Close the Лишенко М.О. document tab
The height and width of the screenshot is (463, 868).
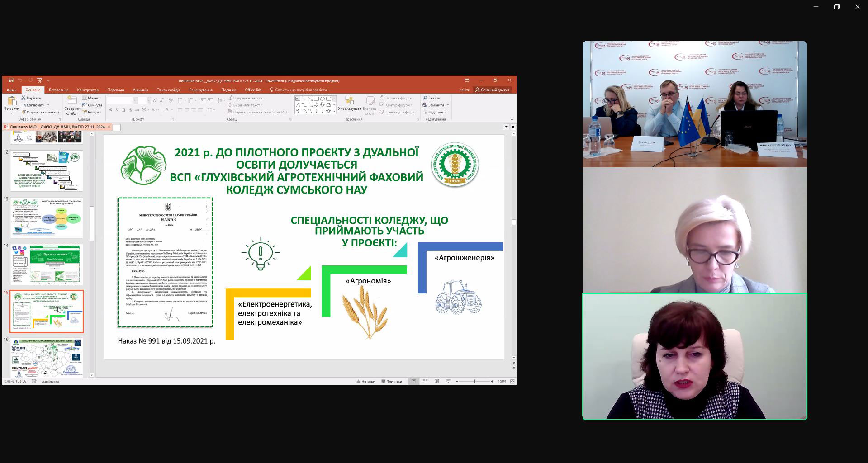coord(109,127)
